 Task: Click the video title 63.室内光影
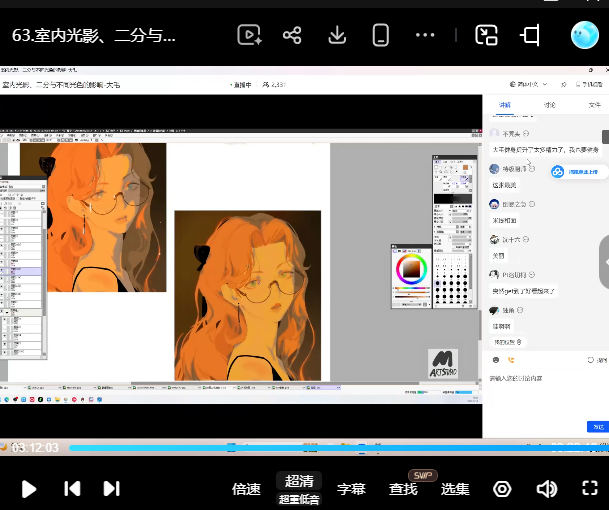(x=94, y=35)
